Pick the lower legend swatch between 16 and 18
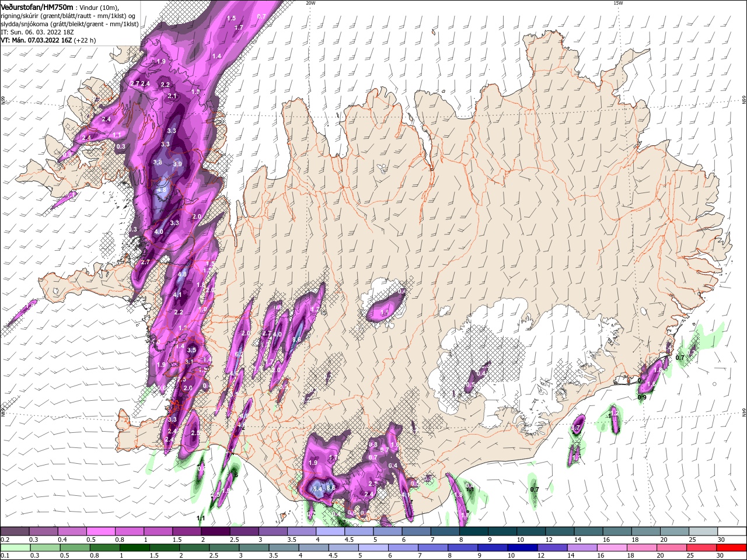747x560 pixels. click(x=611, y=548)
